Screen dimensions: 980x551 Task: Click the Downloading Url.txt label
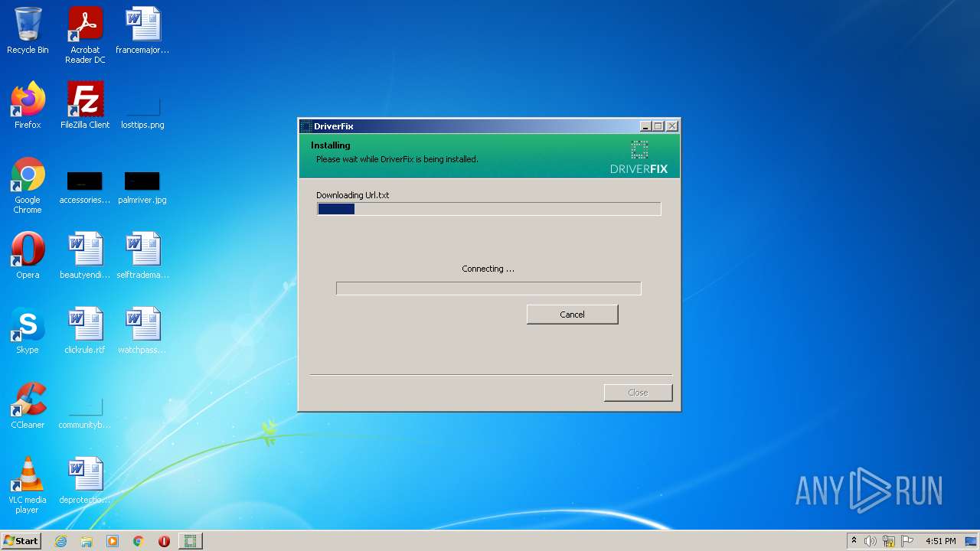(353, 195)
